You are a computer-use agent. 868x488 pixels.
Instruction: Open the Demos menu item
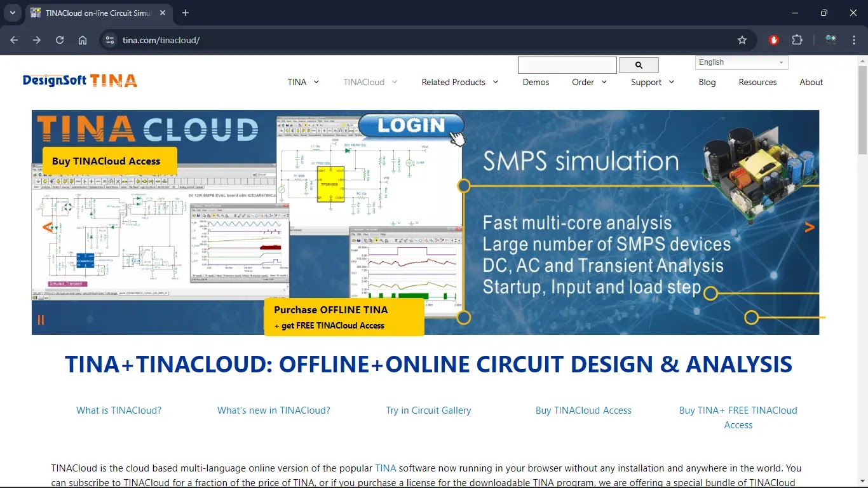536,82
